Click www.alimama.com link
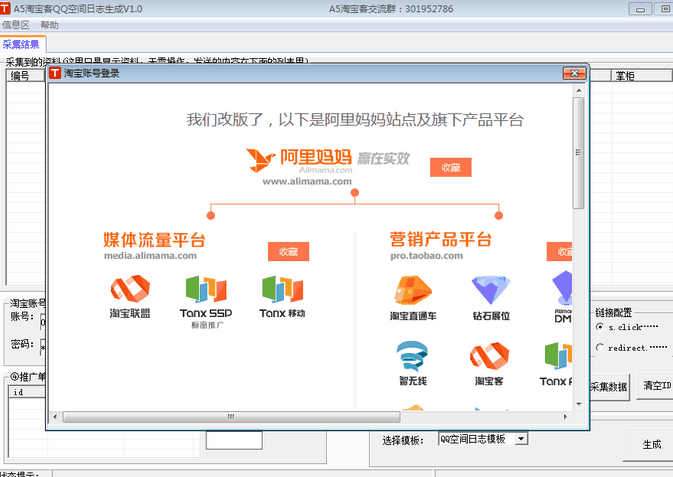This screenshot has height=477, width=673. tap(307, 182)
